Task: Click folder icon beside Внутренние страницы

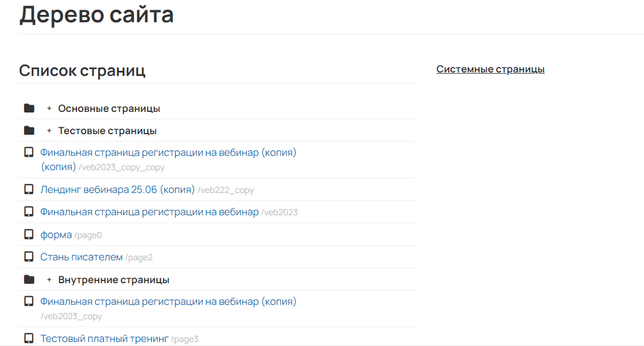Action: coord(29,280)
